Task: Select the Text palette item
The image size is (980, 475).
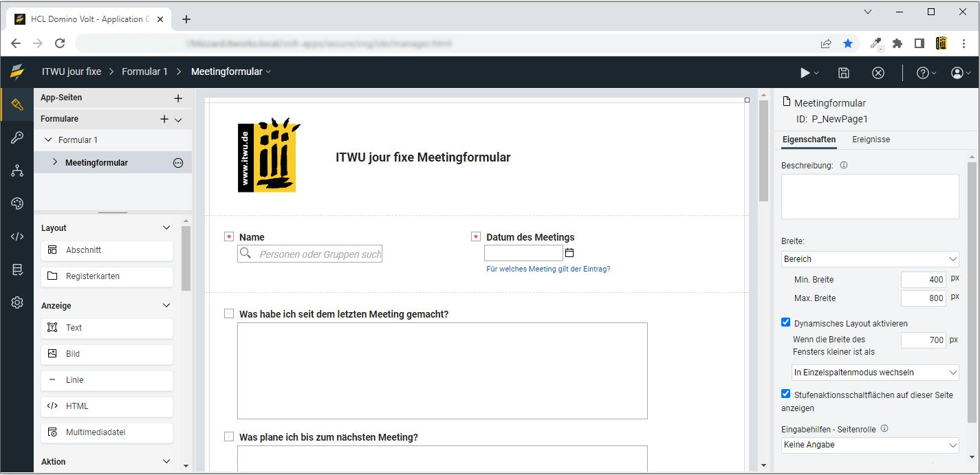Action: [x=107, y=328]
